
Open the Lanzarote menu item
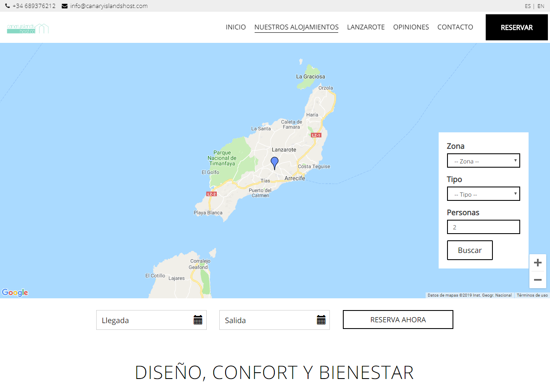coord(366,27)
